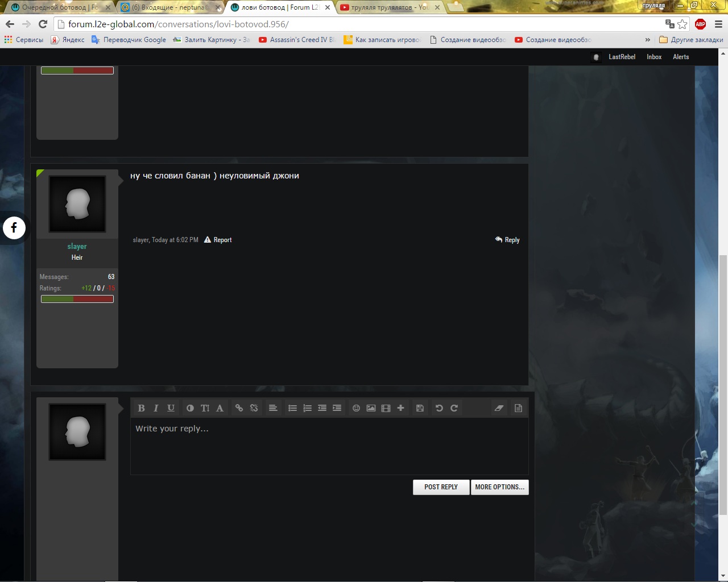Switch to the Входящие neptuna mail tab

[x=169, y=7]
